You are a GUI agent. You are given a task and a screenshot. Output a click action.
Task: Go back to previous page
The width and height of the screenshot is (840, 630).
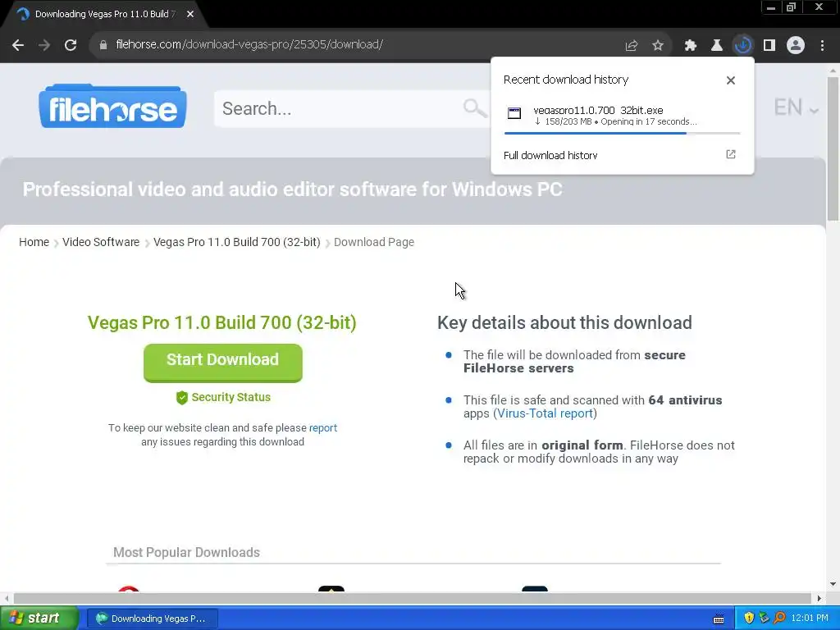18,45
